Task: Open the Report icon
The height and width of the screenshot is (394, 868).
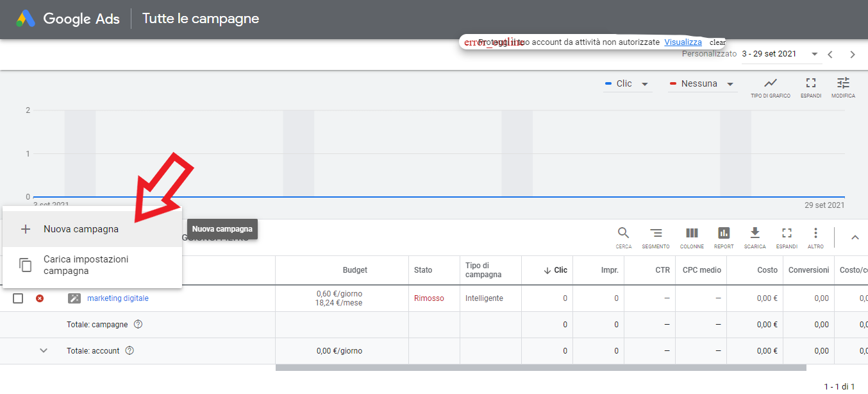Action: pos(724,234)
